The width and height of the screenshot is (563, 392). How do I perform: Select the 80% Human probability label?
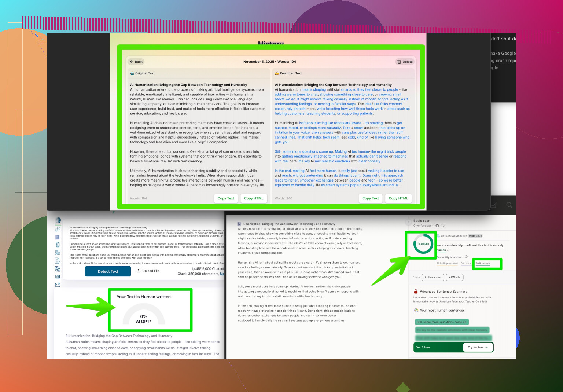(x=483, y=263)
